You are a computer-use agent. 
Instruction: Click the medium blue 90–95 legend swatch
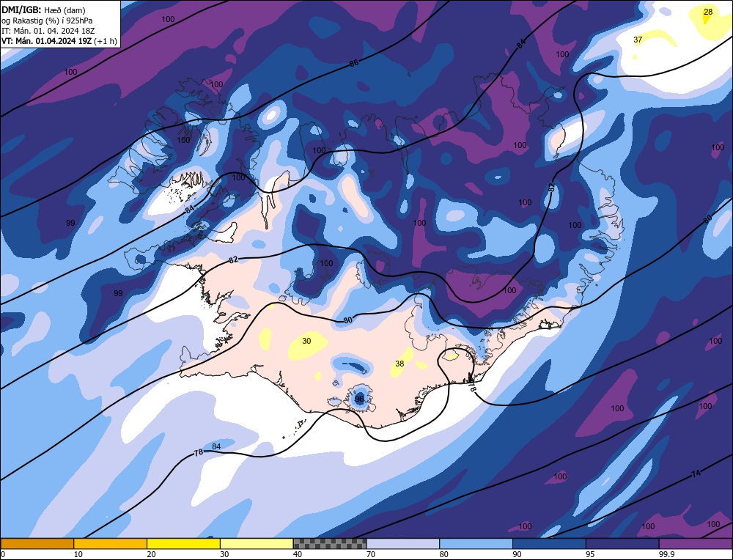coord(549,543)
